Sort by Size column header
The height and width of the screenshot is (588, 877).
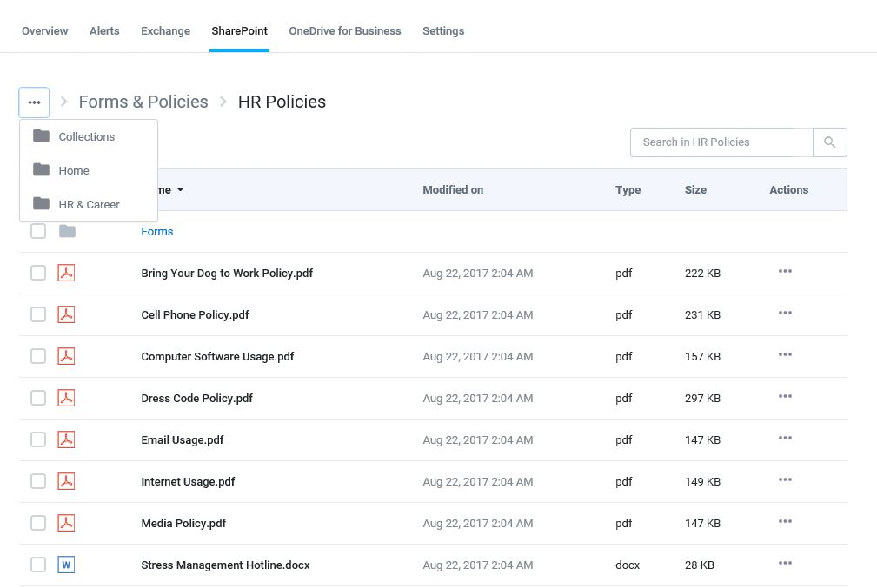[696, 189]
